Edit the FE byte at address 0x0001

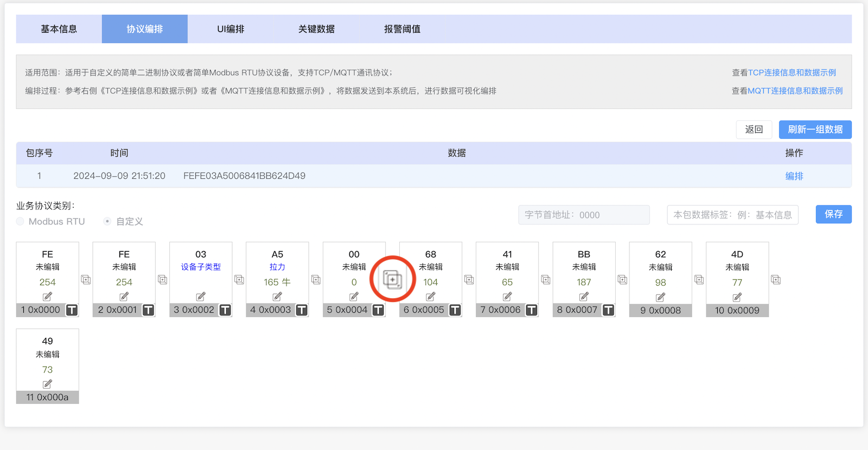(124, 297)
